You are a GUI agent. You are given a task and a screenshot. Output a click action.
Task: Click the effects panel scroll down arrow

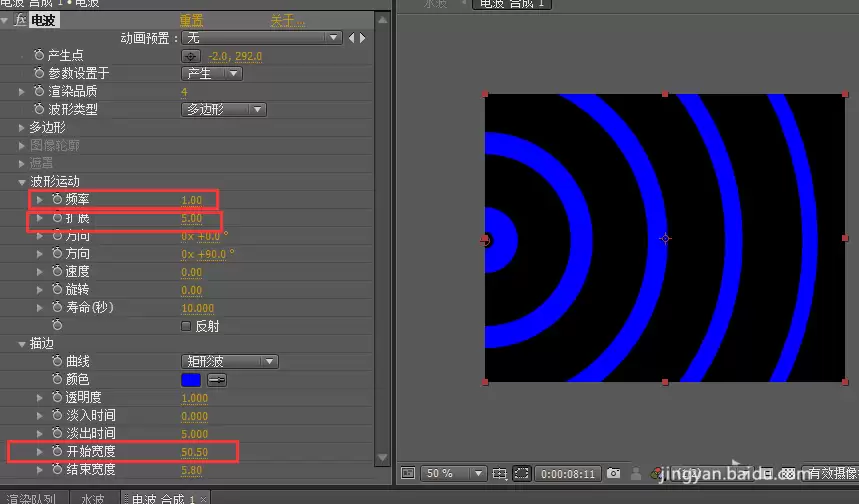(382, 457)
